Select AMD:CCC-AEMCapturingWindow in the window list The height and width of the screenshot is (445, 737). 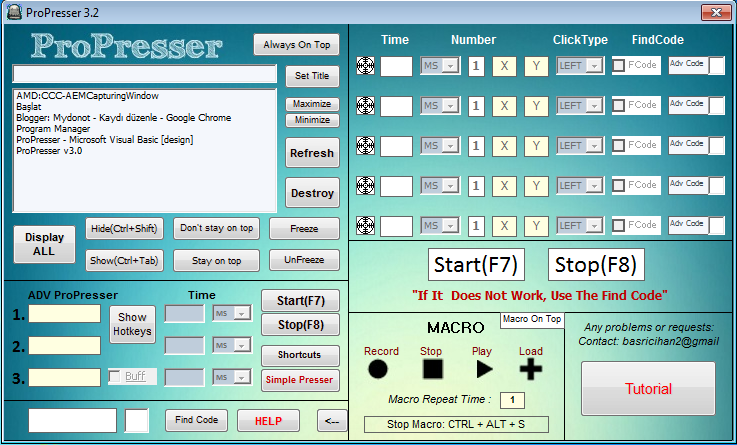tap(87, 96)
